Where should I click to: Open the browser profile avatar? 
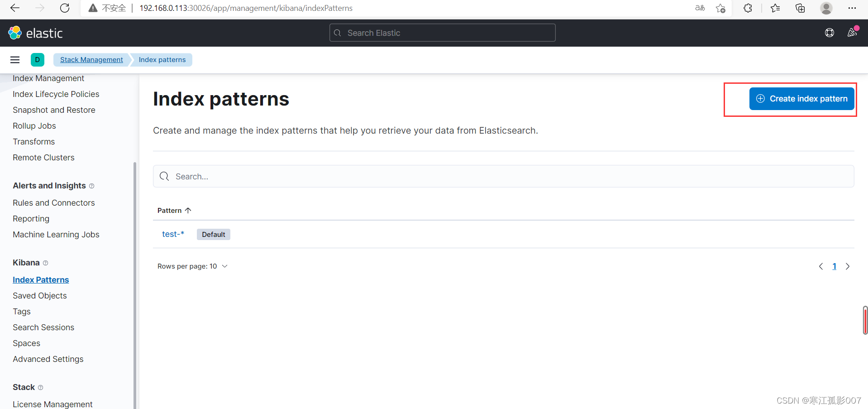pyautogui.click(x=826, y=8)
